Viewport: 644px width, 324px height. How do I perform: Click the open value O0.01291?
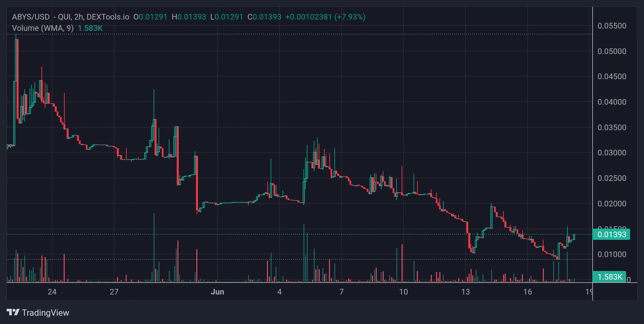pos(150,17)
